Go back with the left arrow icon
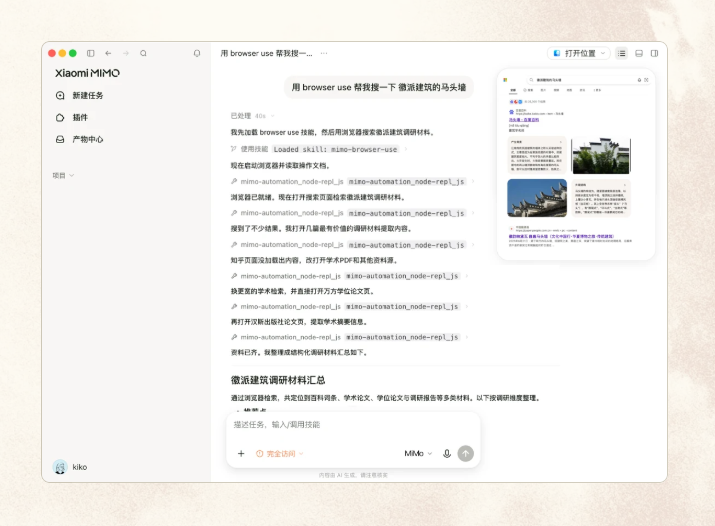Image resolution: width=715 pixels, height=526 pixels. point(108,53)
